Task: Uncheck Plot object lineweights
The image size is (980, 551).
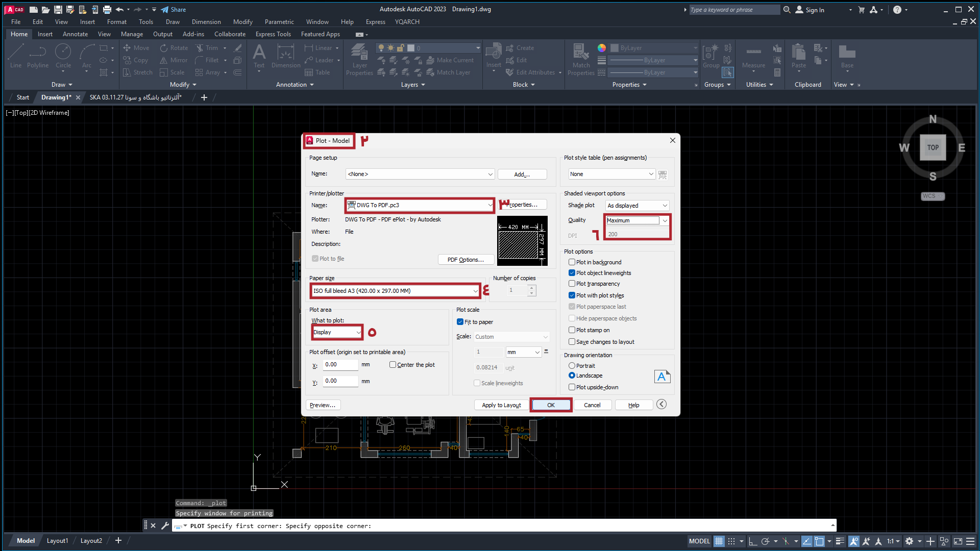Action: (572, 273)
